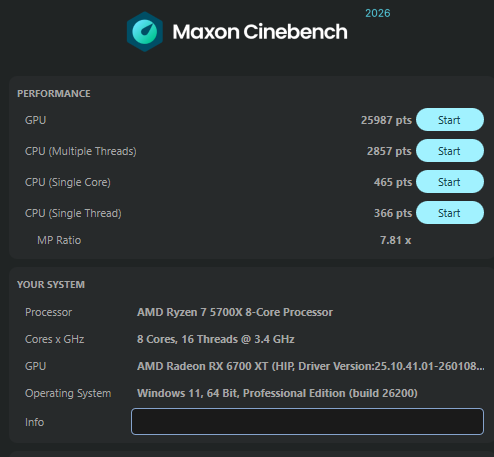Image resolution: width=494 pixels, height=457 pixels.
Task: Click the CPU (Multiple Threads) label
Action: click(x=81, y=151)
